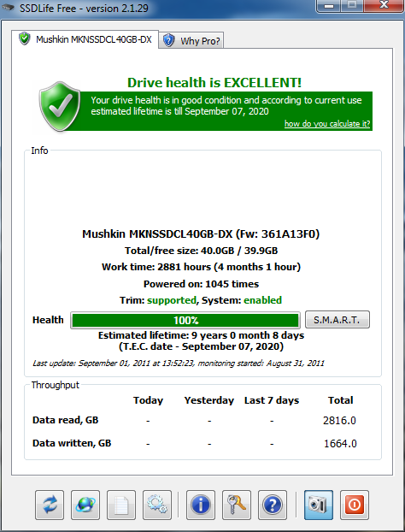Click the Trim 'supported' status text
This screenshot has width=405, height=532.
(172, 300)
